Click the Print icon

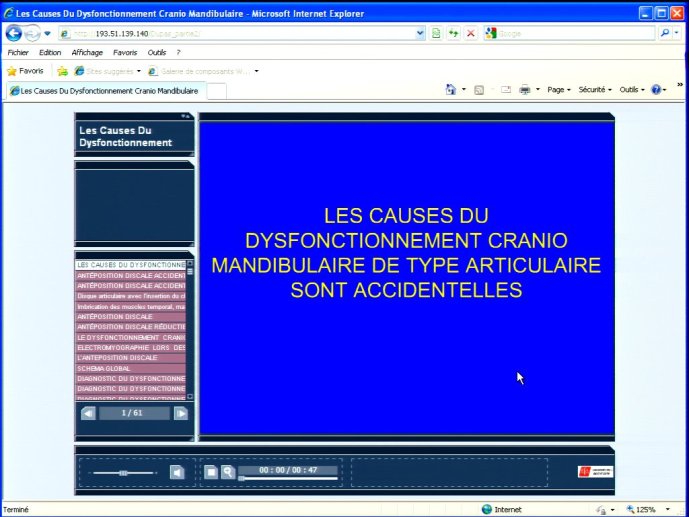525,90
